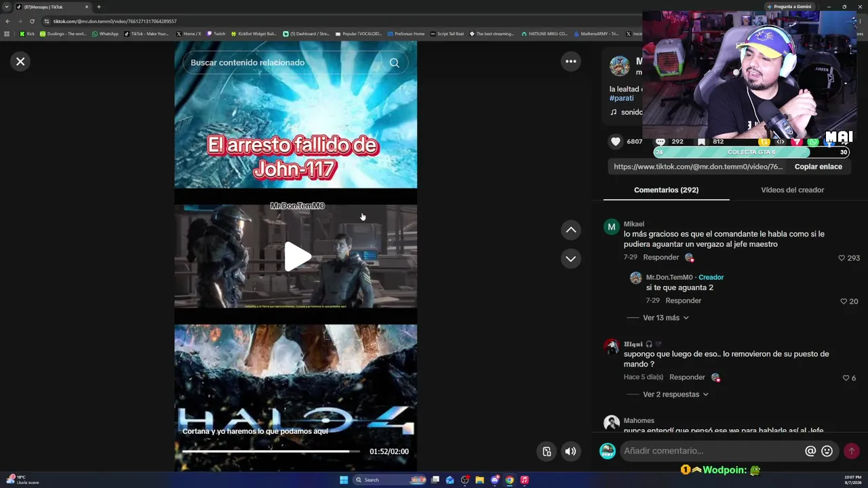
Task: Like Mr.Don.TemM0's reply with heart
Action: [x=844, y=302]
